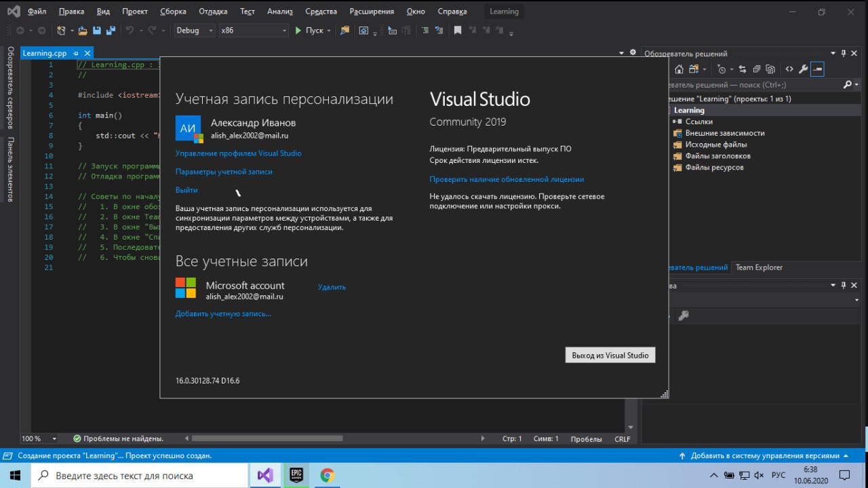
Task: Open the Пуск button dropdown arrow
Action: point(329,31)
